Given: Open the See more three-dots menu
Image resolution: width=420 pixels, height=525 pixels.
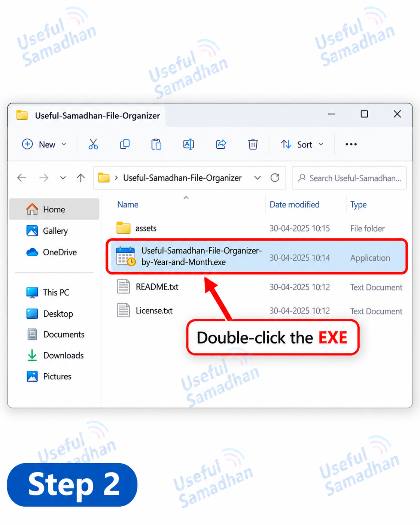Looking at the screenshot, I should [x=351, y=144].
